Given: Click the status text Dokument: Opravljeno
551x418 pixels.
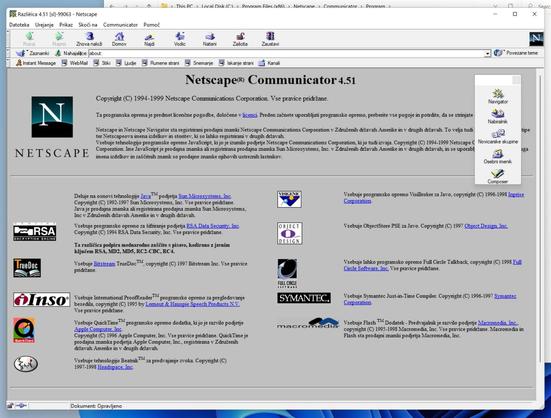Looking at the screenshot, I should (x=96, y=406).
